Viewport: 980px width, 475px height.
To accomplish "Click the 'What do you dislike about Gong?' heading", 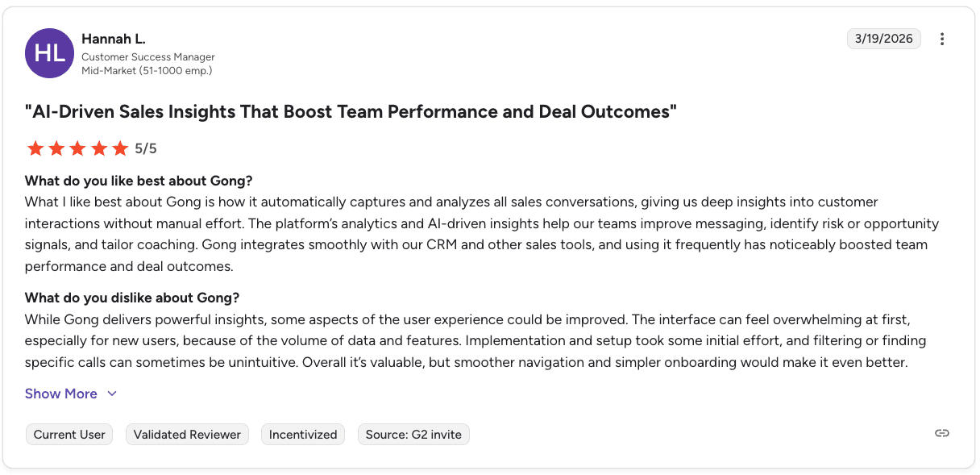I will click(x=132, y=298).
